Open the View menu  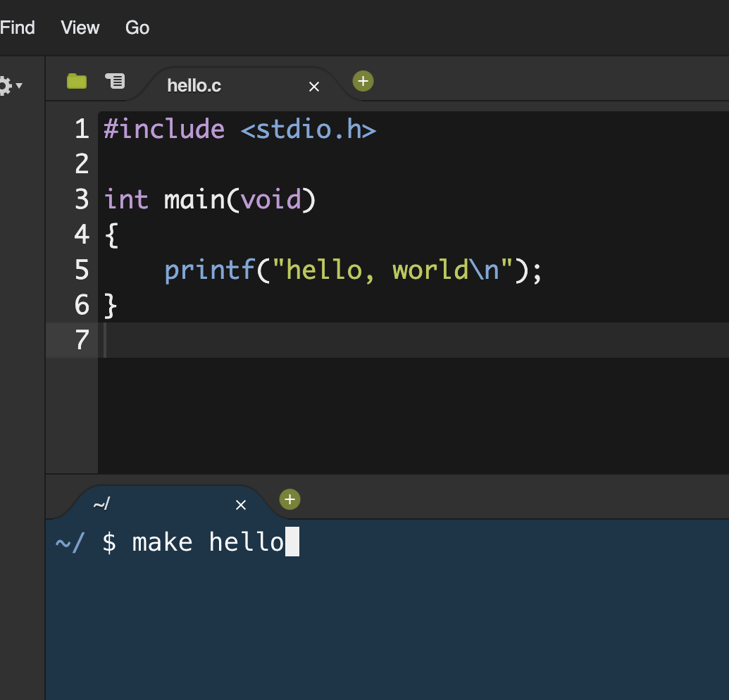click(x=79, y=27)
